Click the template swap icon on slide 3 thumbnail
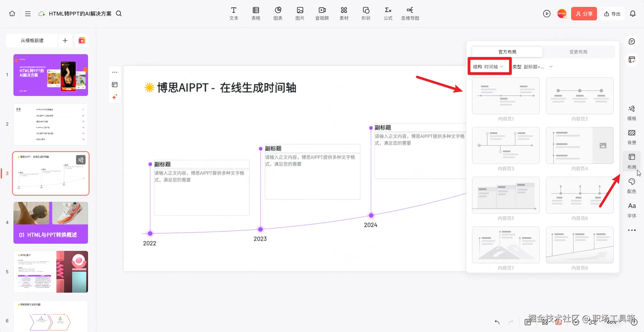The width and height of the screenshot is (644, 332). pos(80,160)
